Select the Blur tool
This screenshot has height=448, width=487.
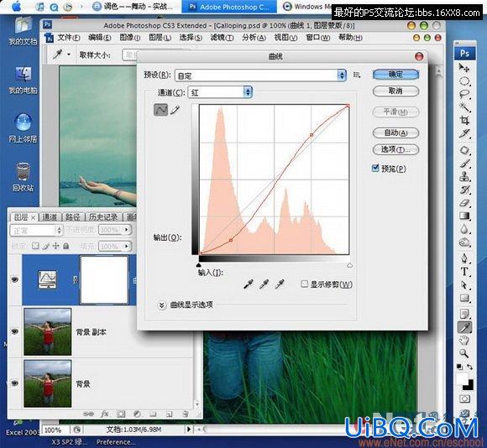point(464,229)
